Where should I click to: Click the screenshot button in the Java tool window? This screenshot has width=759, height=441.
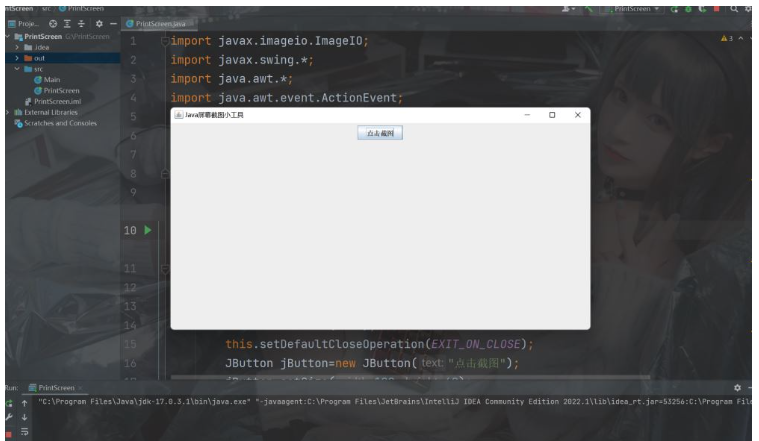coord(380,133)
